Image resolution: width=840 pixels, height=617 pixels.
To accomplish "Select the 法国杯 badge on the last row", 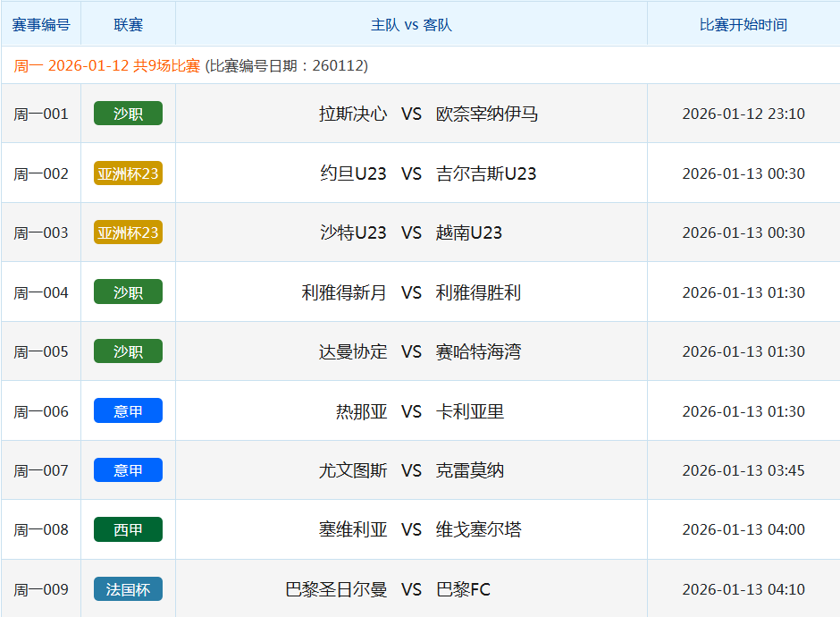I will (x=128, y=588).
